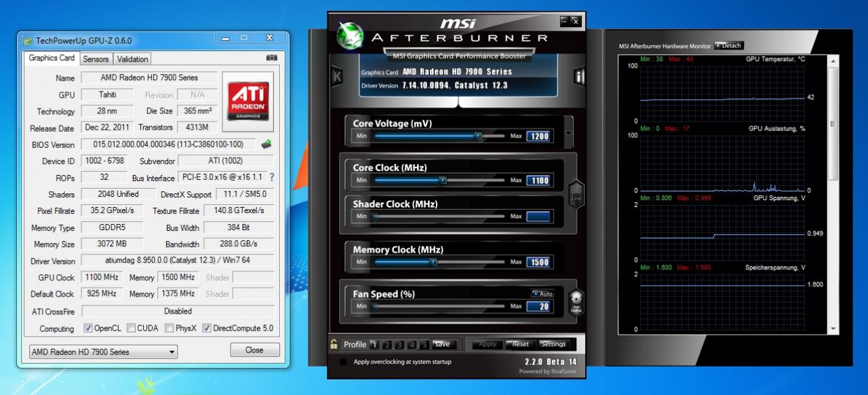This screenshot has height=395, width=868.
Task: Click the Close button in GPU-Z
Action: tap(255, 350)
